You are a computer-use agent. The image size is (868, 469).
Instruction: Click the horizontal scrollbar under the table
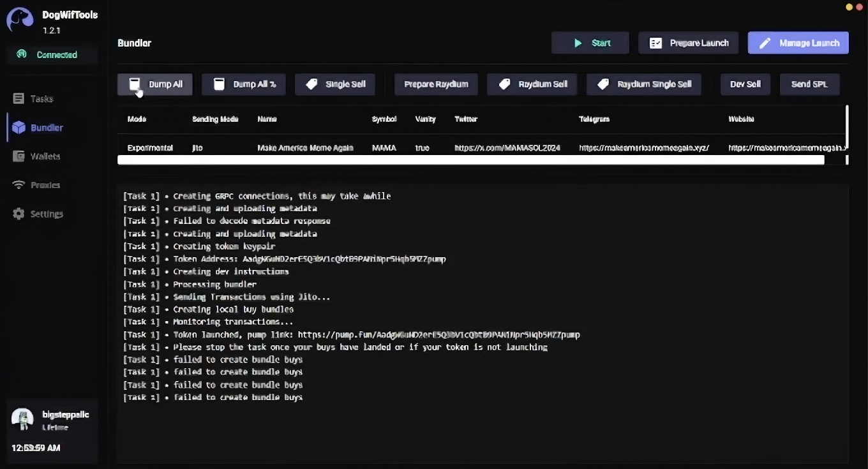pos(471,160)
